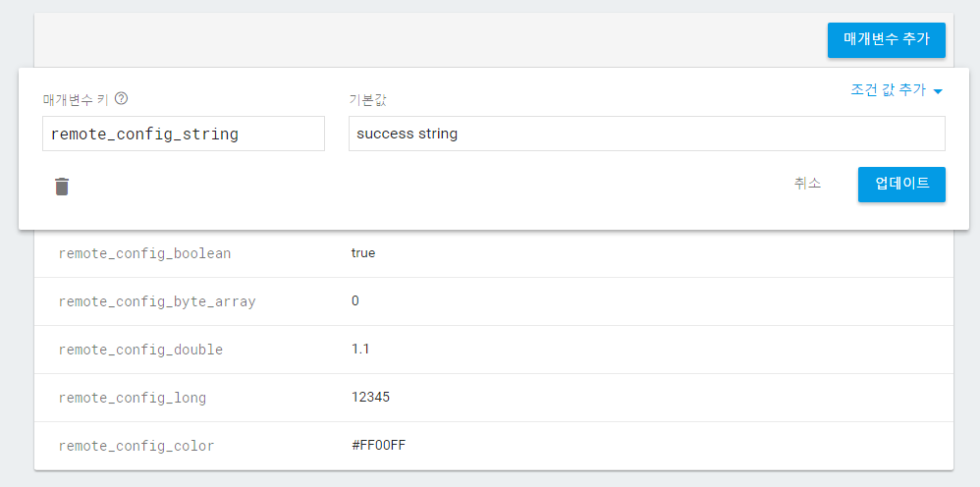Viewport: 980px width, 487px height.
Task: Click the value true for boolean
Action: coord(363,253)
